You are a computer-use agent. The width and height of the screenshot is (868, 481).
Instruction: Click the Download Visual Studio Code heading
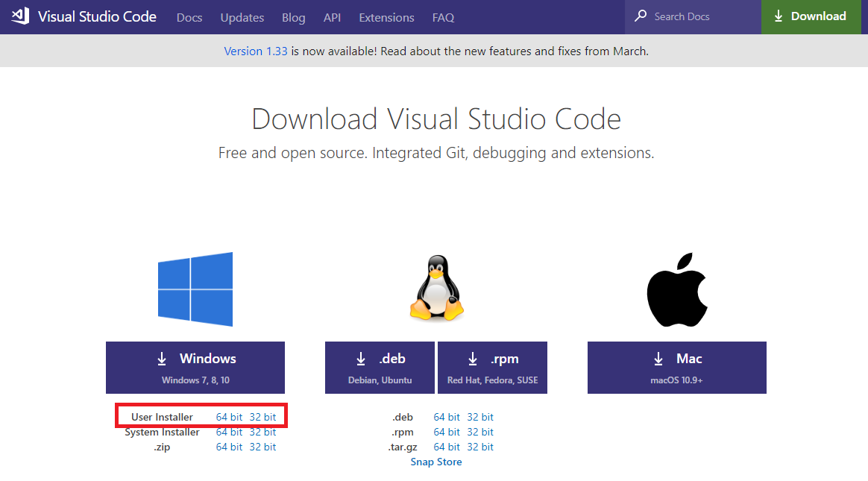coord(436,119)
